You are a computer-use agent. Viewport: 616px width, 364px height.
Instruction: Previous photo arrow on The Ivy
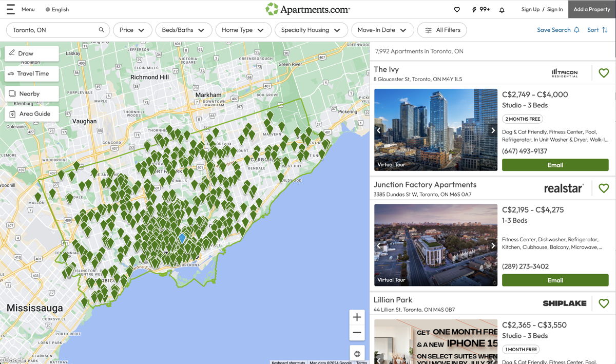(379, 130)
